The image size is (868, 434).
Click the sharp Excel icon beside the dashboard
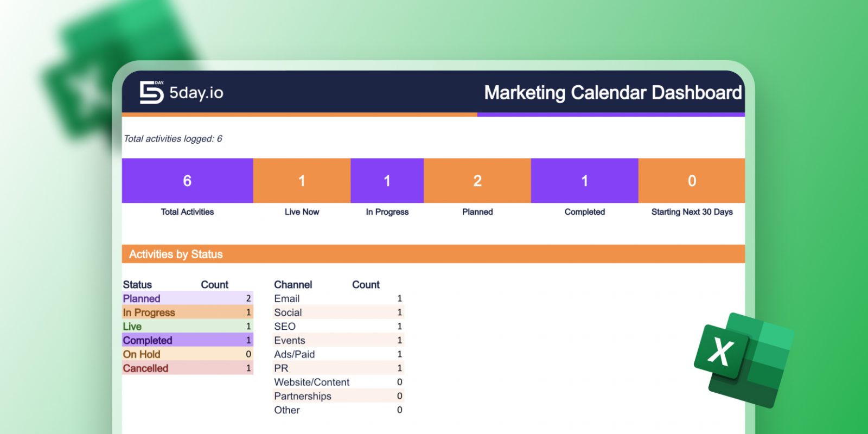(x=744, y=360)
